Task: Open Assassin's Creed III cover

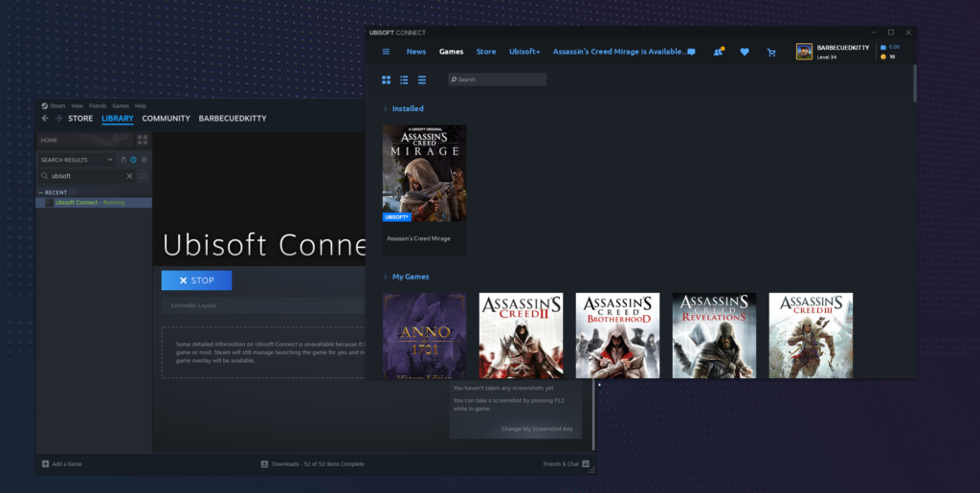Action: click(811, 336)
